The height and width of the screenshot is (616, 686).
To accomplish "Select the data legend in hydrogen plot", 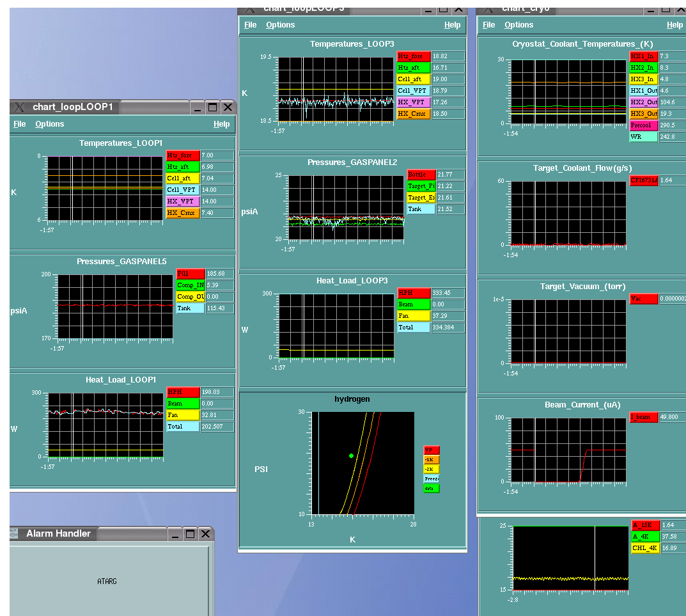I will coord(432,489).
